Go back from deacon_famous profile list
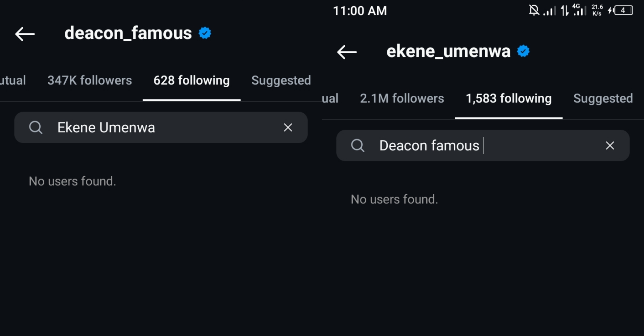 point(25,34)
